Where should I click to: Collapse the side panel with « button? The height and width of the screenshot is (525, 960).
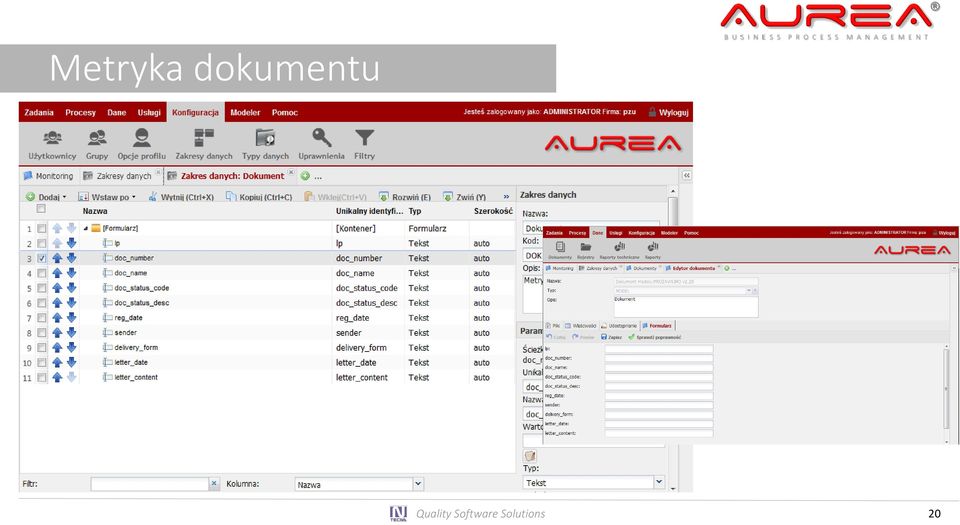[686, 176]
